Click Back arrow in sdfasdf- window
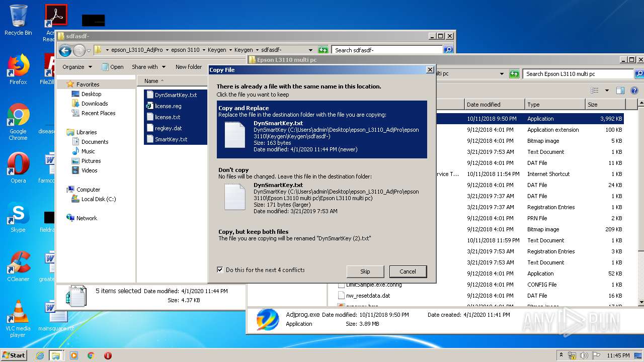Viewport: 644px width, 362px height. pos(65,50)
